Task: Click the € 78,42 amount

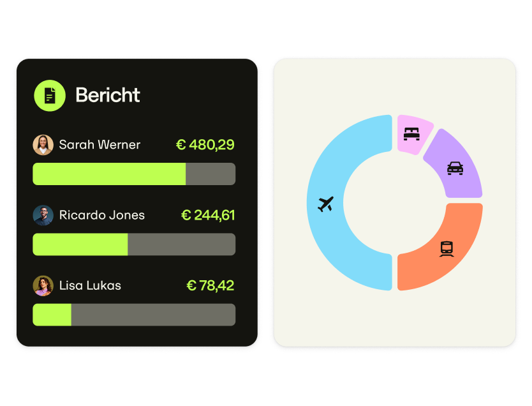Action: coord(211,285)
